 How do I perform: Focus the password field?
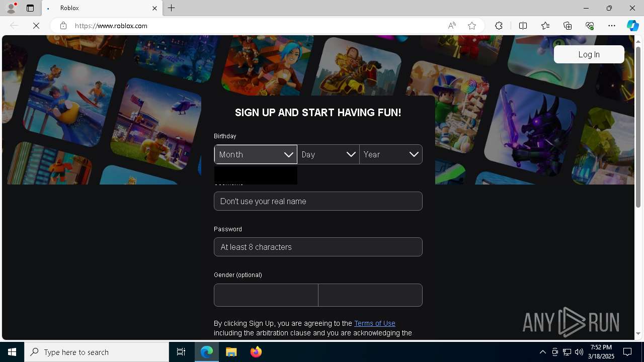click(x=318, y=247)
